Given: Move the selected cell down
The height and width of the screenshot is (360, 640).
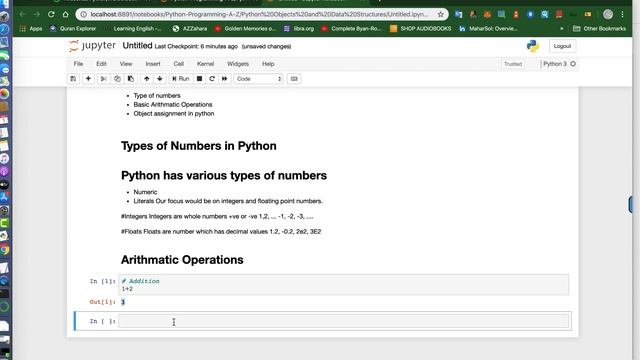Looking at the screenshot, I should (160, 79).
